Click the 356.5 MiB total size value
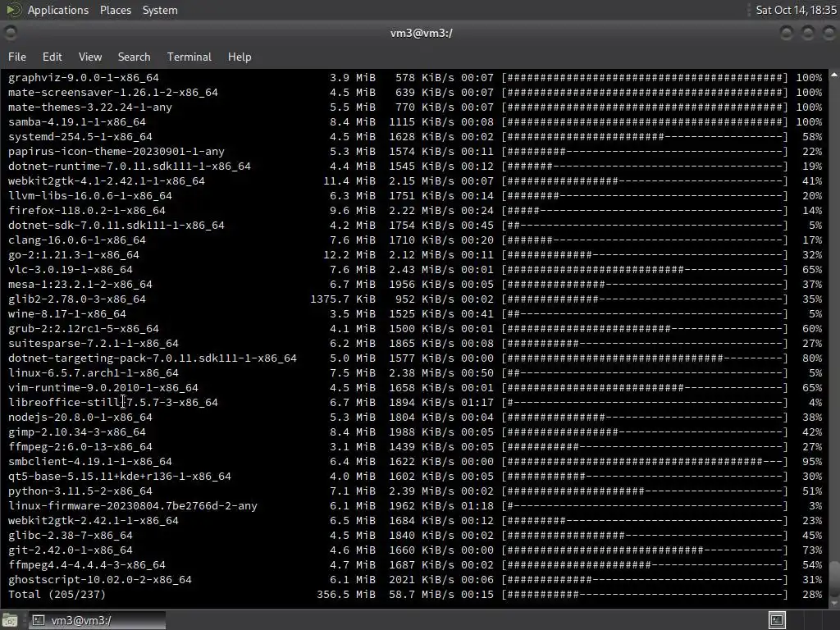Viewport: 840px width, 630px height. 346,595
